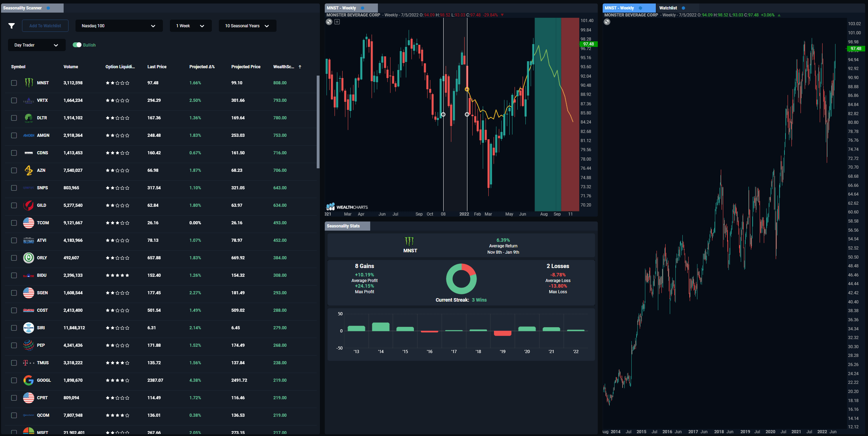Open the Day Trader dropdown
868x436 pixels.
click(37, 45)
